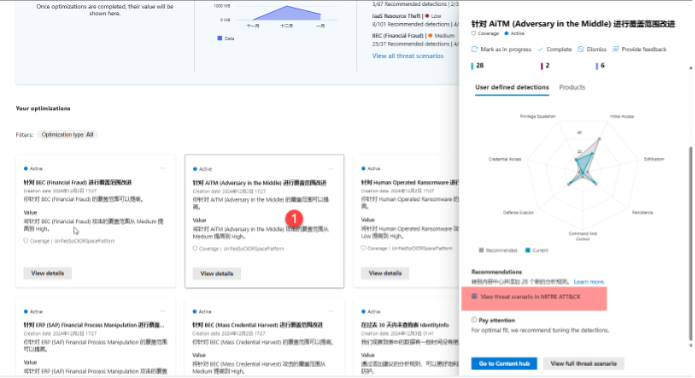Toggle Current legend in radar chart
Screen dimensions: 695x378
tap(537, 250)
